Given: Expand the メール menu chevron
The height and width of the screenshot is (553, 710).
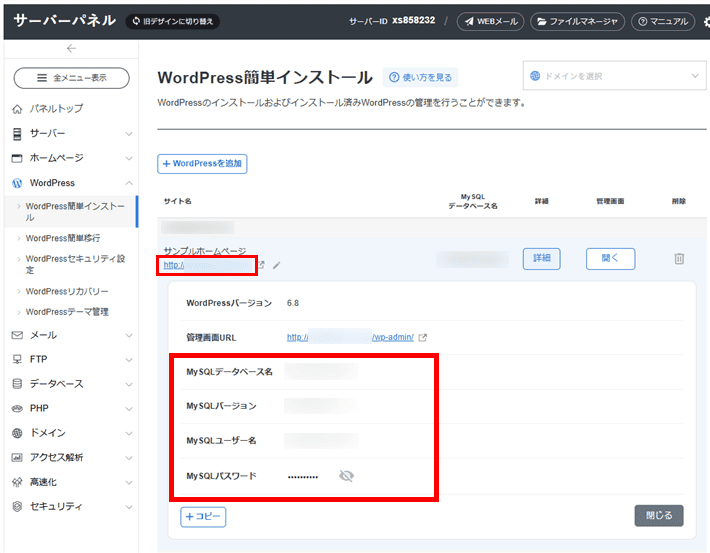Looking at the screenshot, I should 129,335.
